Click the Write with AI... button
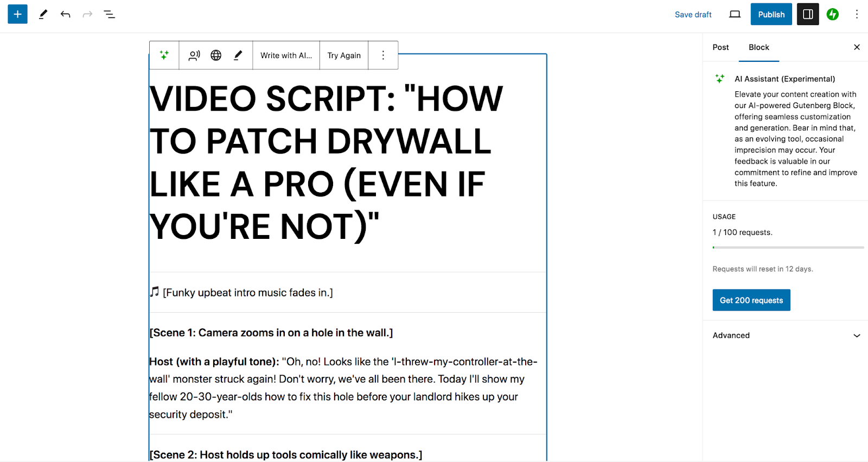Image resolution: width=868 pixels, height=462 pixels. [286, 55]
